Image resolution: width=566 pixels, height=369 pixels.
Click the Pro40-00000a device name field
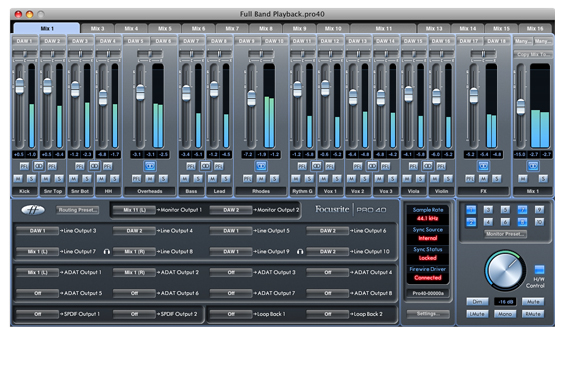point(428,293)
